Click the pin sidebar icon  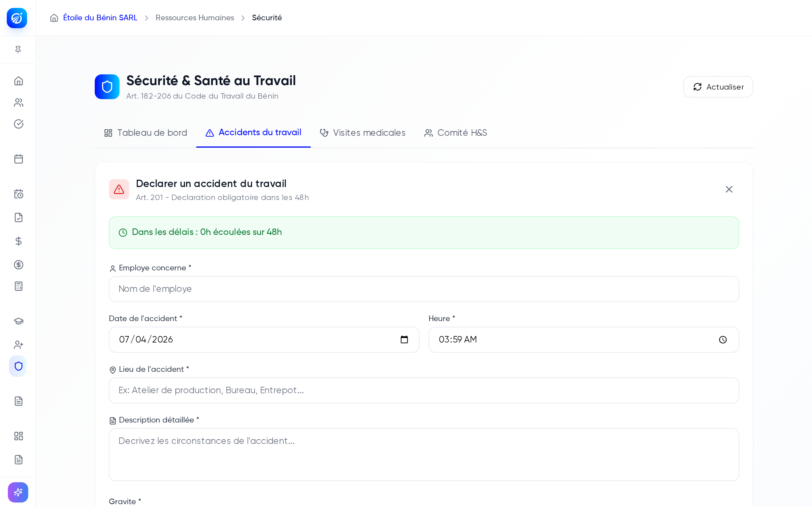point(18,50)
